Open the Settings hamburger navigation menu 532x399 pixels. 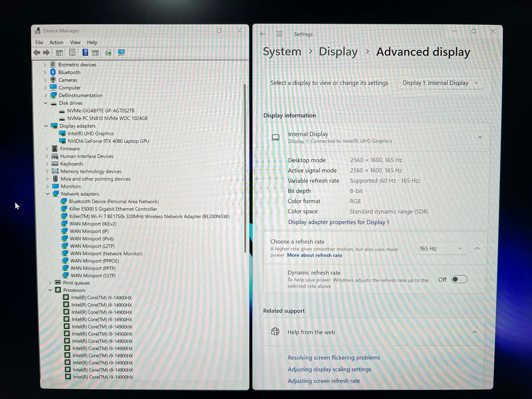[x=280, y=34]
